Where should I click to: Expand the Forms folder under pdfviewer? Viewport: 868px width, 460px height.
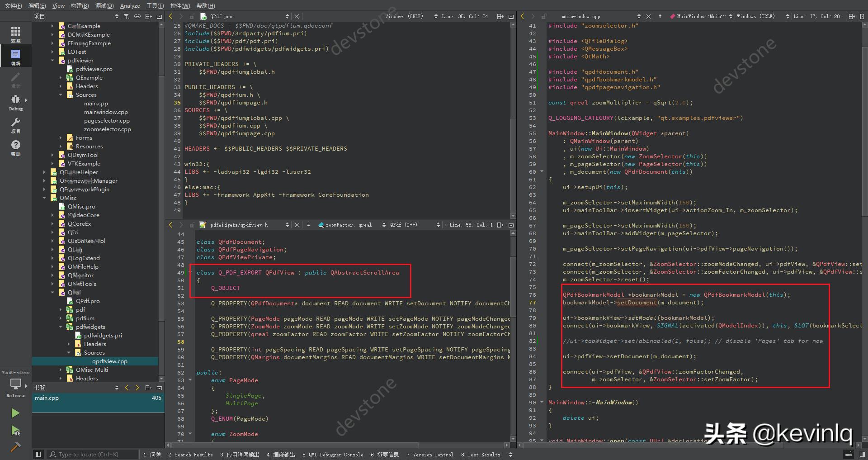[x=61, y=138]
